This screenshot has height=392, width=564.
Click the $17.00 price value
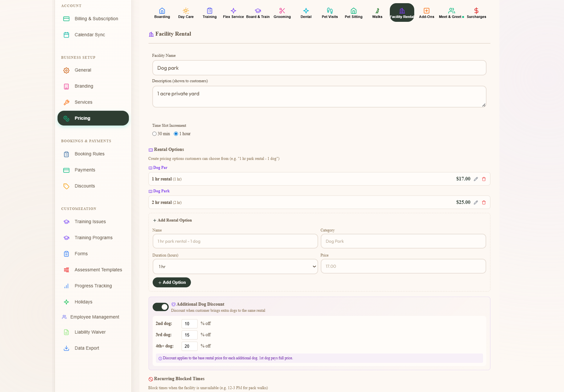click(x=463, y=179)
